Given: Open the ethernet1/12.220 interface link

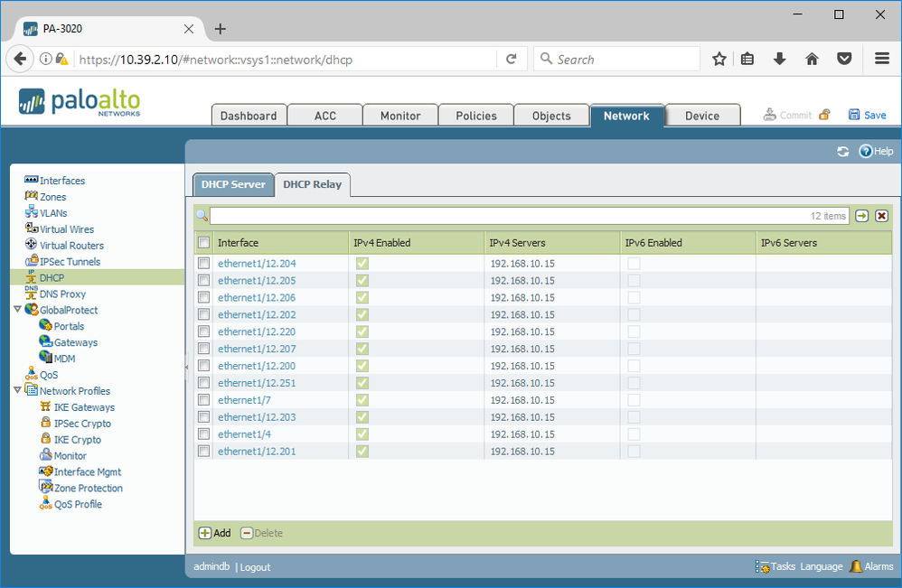Looking at the screenshot, I should pyautogui.click(x=257, y=331).
